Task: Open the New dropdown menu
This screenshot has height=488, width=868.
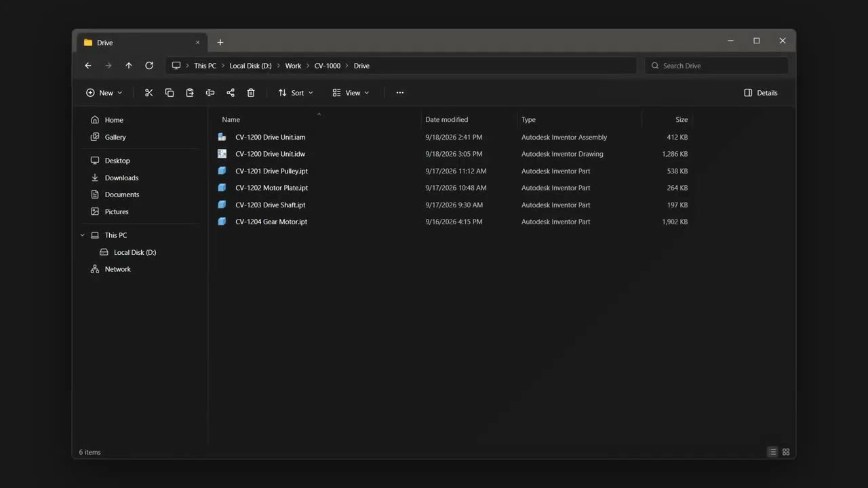Action: pyautogui.click(x=104, y=93)
